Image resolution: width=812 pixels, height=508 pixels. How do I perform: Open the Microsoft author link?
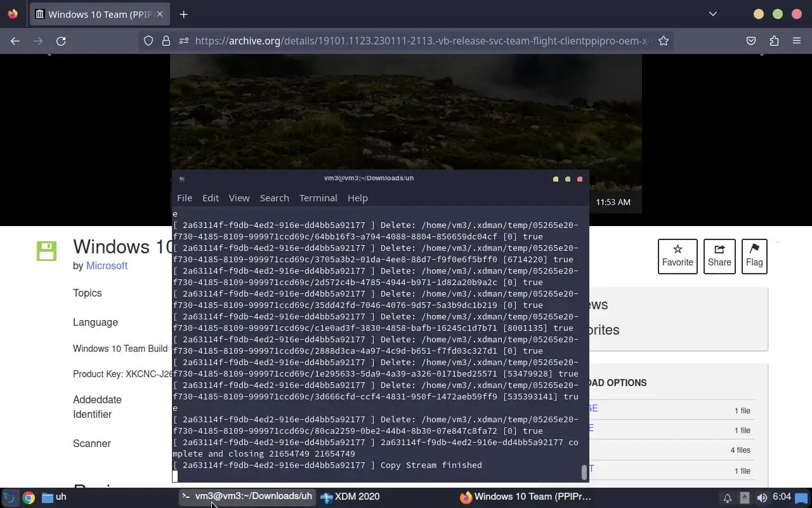[x=107, y=266]
